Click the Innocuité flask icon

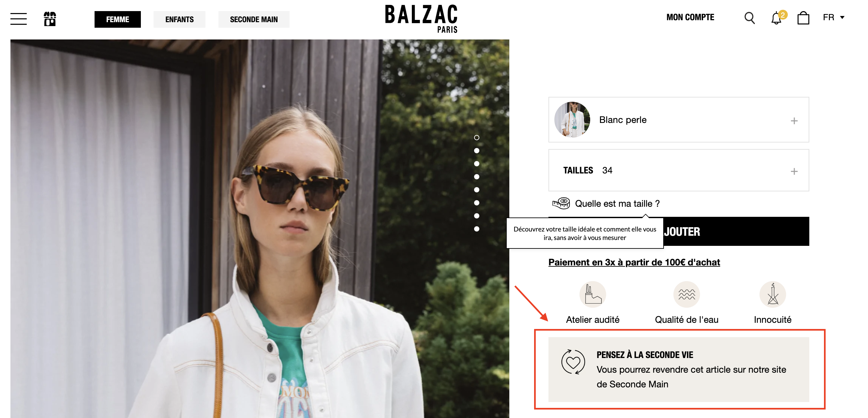pyautogui.click(x=773, y=294)
